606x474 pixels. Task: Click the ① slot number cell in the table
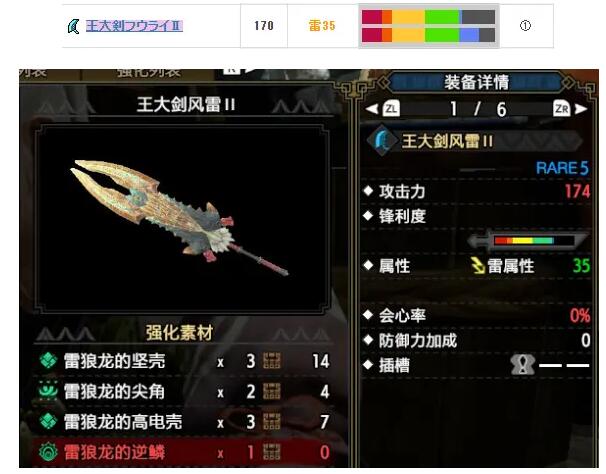coord(525,26)
